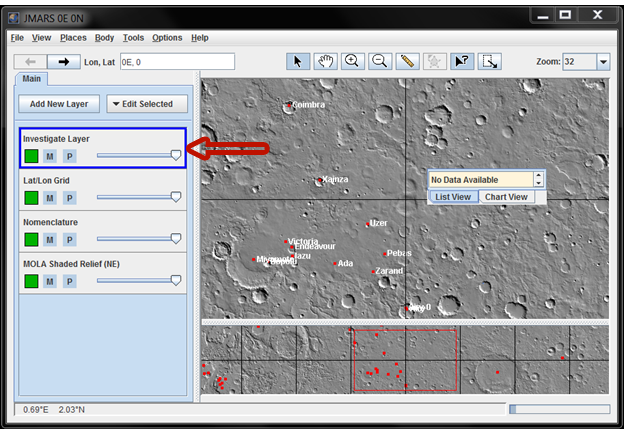Toggle MOLA Shaded Relief M button

pos(50,282)
